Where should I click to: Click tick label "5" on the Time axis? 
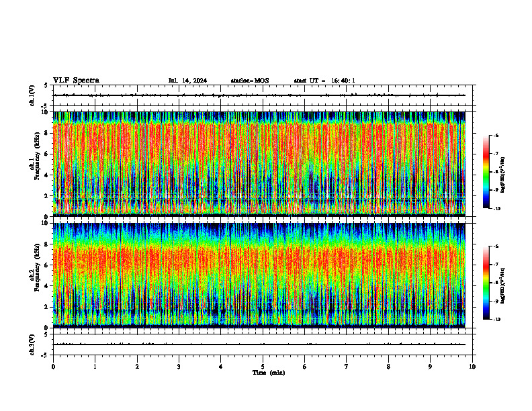point(263,367)
